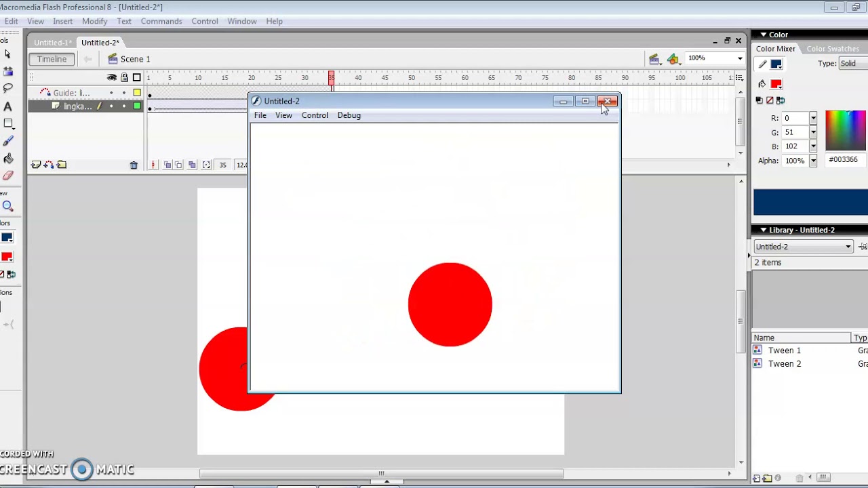Select the Eraser tool
This screenshot has height=488, width=868.
coord(7,175)
